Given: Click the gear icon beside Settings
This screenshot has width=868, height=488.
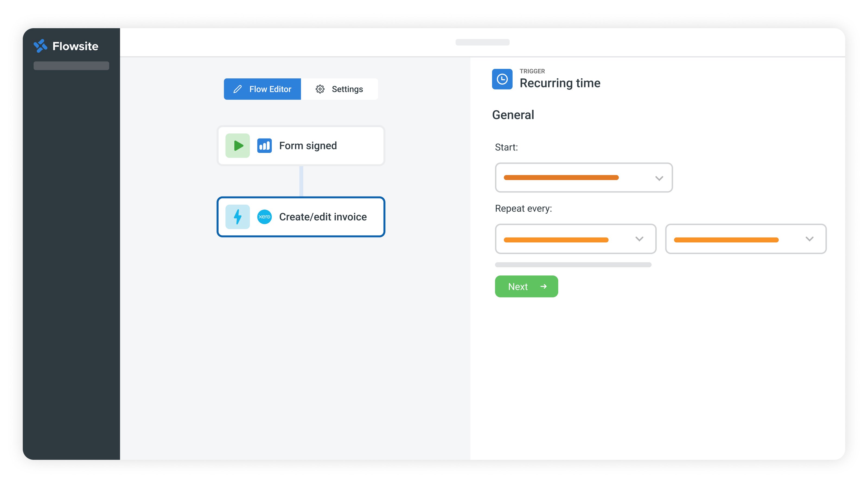Looking at the screenshot, I should [x=320, y=89].
